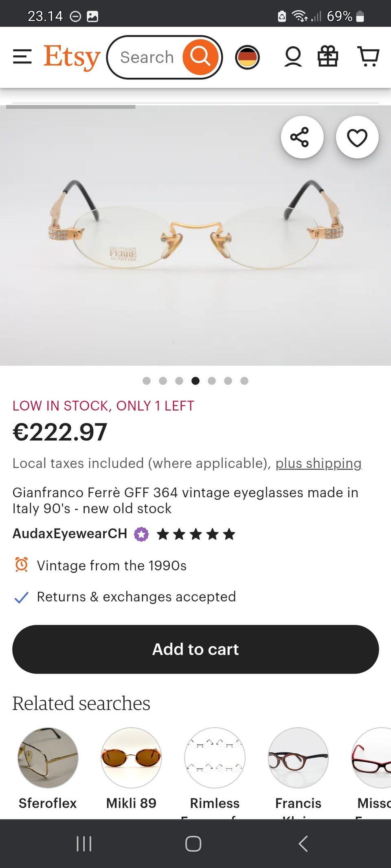Open the plus shipping link
This screenshot has height=868, width=391.
pyautogui.click(x=319, y=464)
